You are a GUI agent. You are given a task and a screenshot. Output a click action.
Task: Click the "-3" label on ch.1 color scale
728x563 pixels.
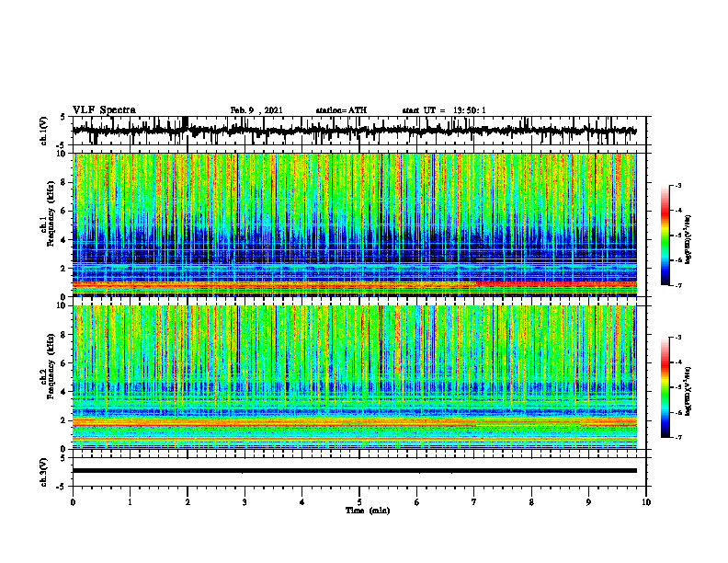click(x=677, y=185)
